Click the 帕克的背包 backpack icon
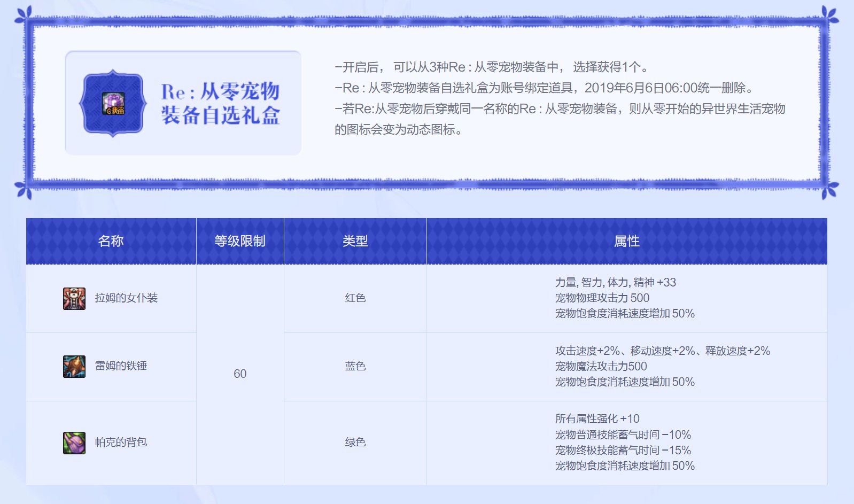Screen dimensions: 854x504 coord(74,443)
